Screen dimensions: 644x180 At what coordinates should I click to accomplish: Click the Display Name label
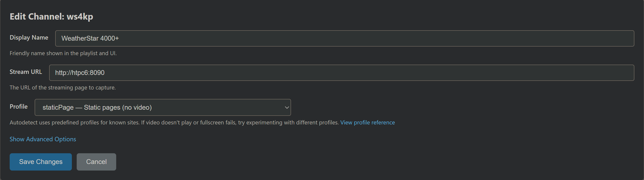(29, 37)
